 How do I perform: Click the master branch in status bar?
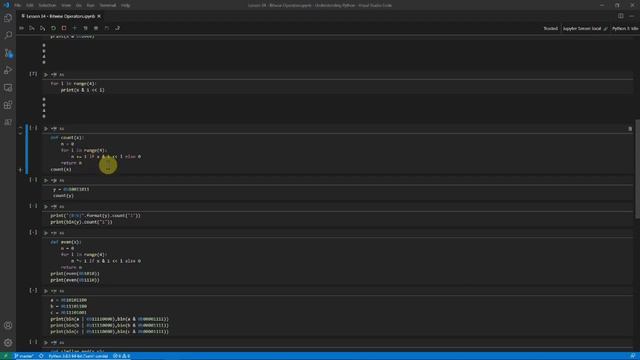[24, 356]
